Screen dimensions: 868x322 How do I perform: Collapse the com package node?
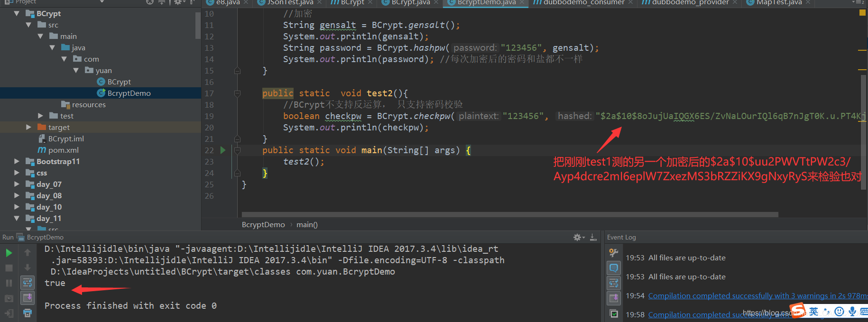pyautogui.click(x=64, y=59)
